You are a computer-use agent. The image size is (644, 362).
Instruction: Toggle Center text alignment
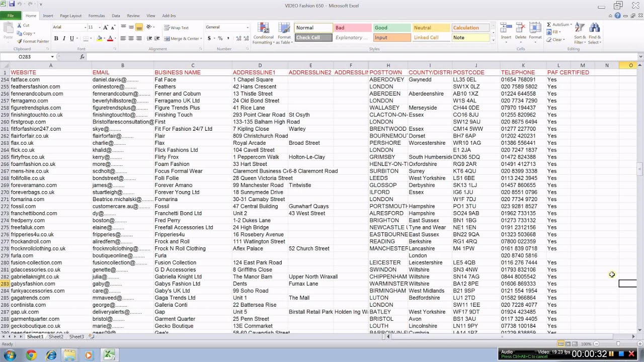(131, 38)
